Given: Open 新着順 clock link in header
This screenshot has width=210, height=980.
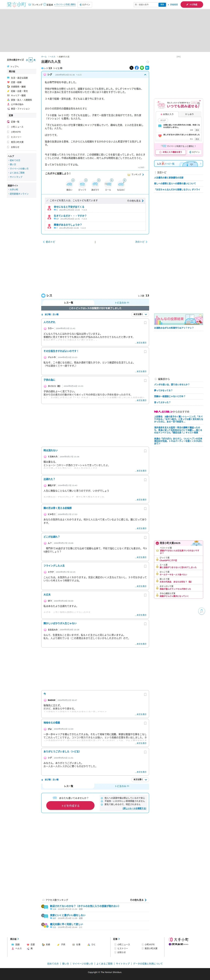Looking at the screenshot, I should pos(48,5).
